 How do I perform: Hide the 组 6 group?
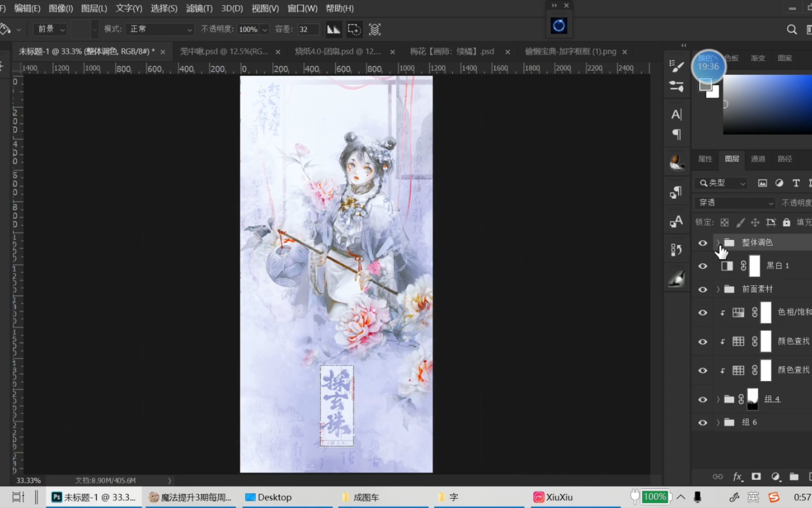click(703, 422)
